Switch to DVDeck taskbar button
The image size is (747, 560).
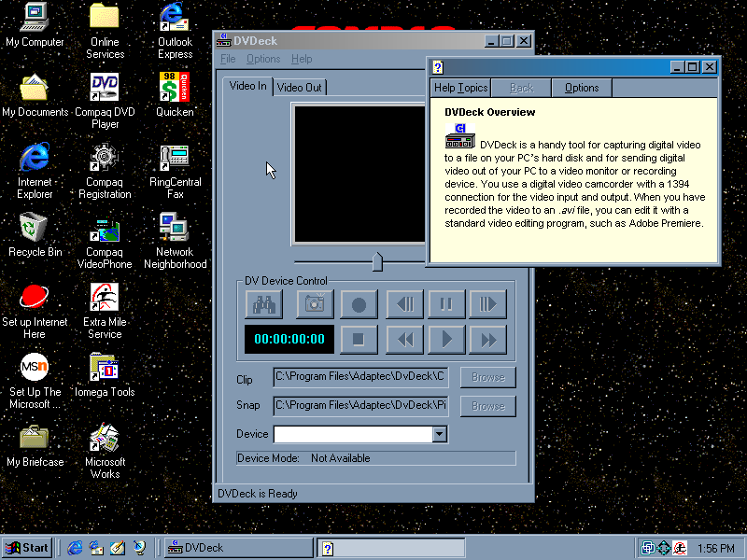tap(239, 548)
